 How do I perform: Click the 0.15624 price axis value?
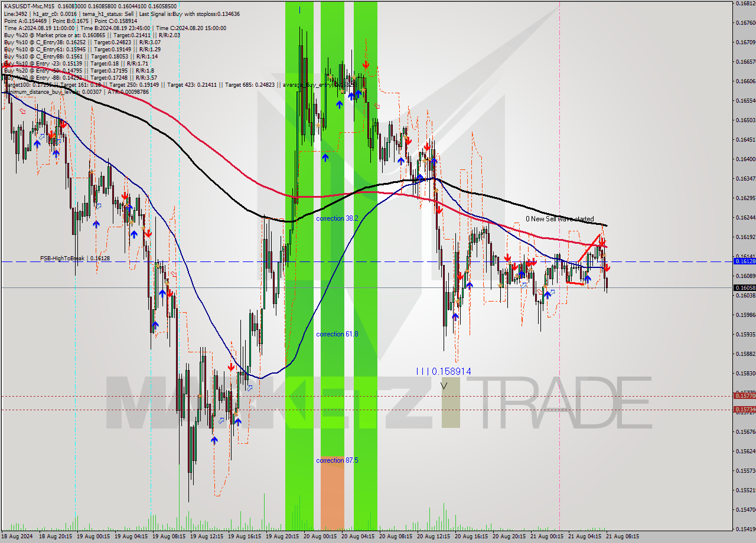pos(745,451)
